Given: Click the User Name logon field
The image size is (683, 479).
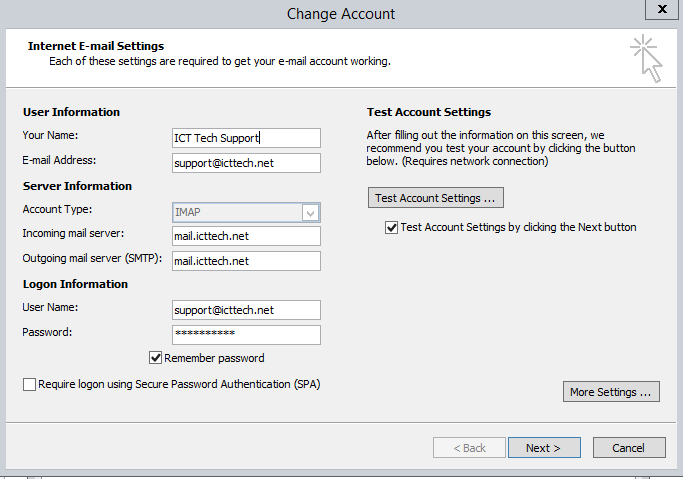Looking at the screenshot, I should [246, 310].
